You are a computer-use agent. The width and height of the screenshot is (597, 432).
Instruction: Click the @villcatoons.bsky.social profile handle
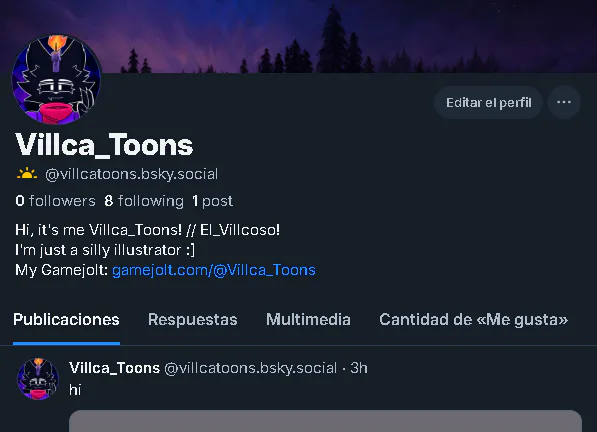[131, 174]
